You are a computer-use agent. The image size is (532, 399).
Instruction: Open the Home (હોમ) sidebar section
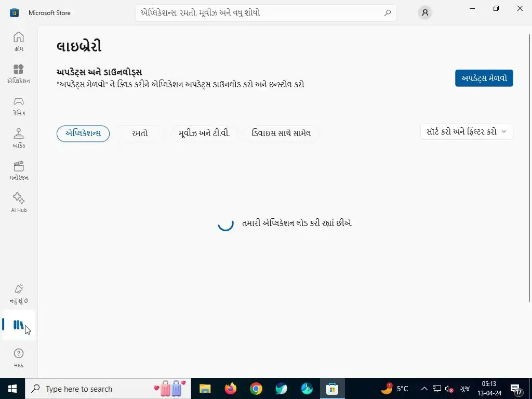pos(19,42)
